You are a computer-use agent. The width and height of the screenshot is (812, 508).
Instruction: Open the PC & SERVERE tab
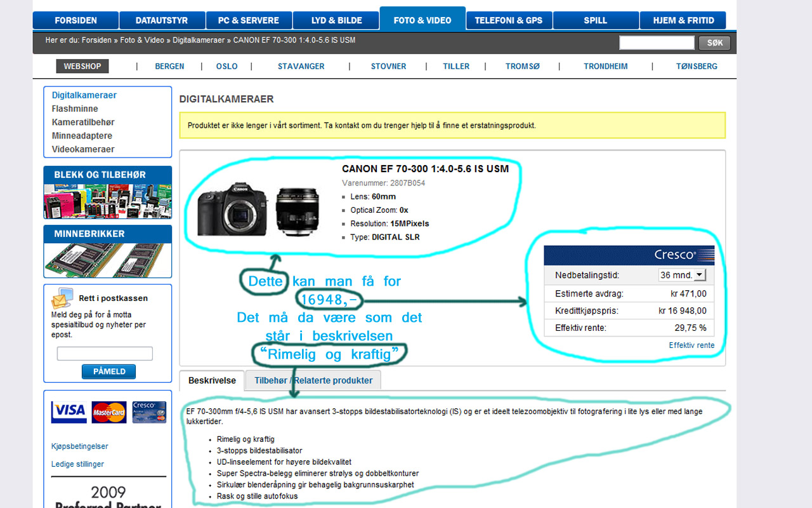pyautogui.click(x=249, y=20)
